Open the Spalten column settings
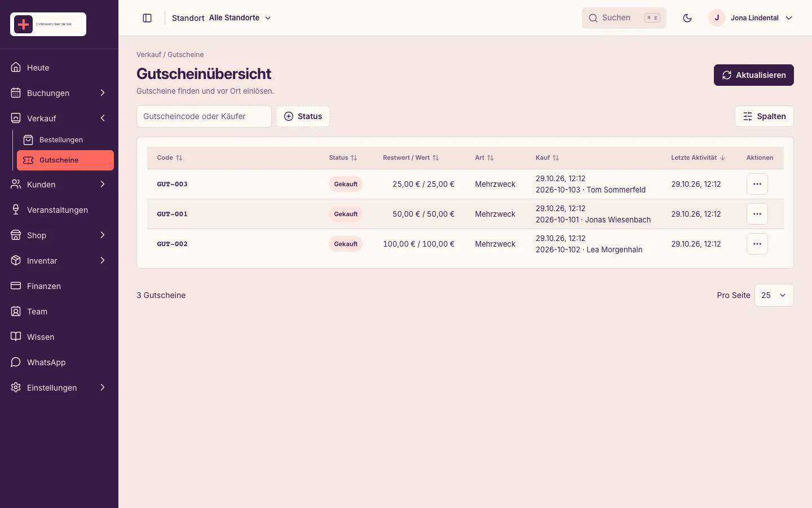The height and width of the screenshot is (508, 812). (764, 116)
